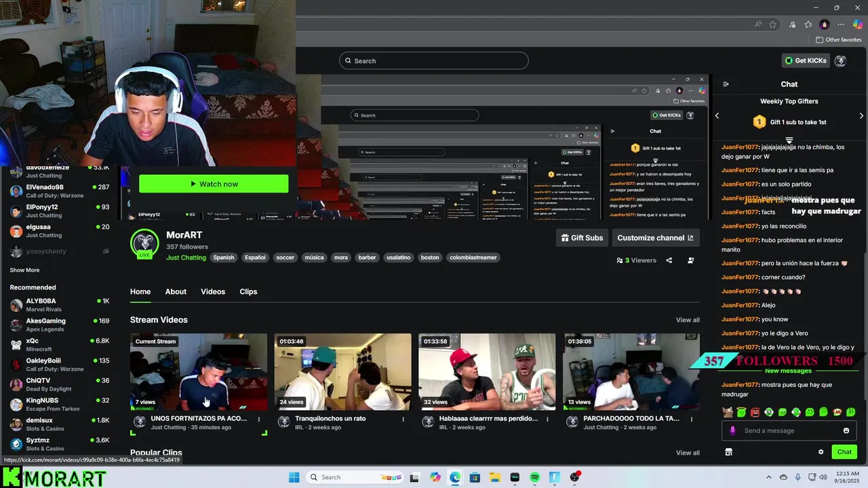This screenshot has height=488, width=868.
Task: Open Copilot app from the taskbar
Action: (x=435, y=477)
